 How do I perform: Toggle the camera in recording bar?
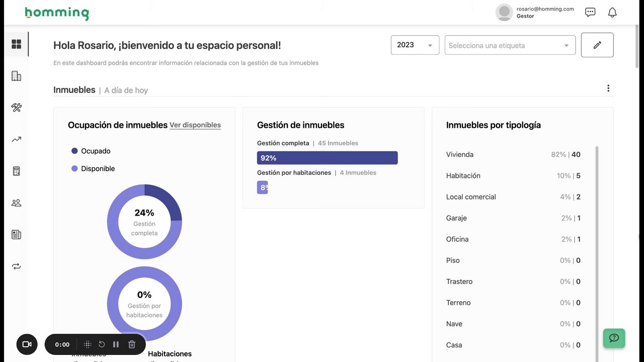(27, 344)
